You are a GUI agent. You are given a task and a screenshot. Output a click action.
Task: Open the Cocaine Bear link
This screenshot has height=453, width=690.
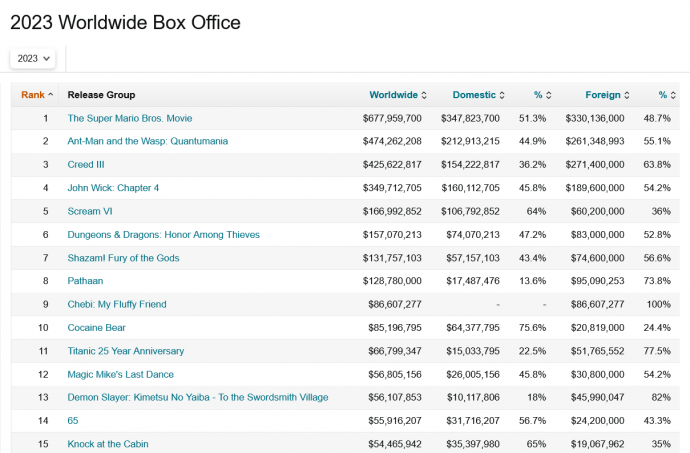(x=96, y=328)
